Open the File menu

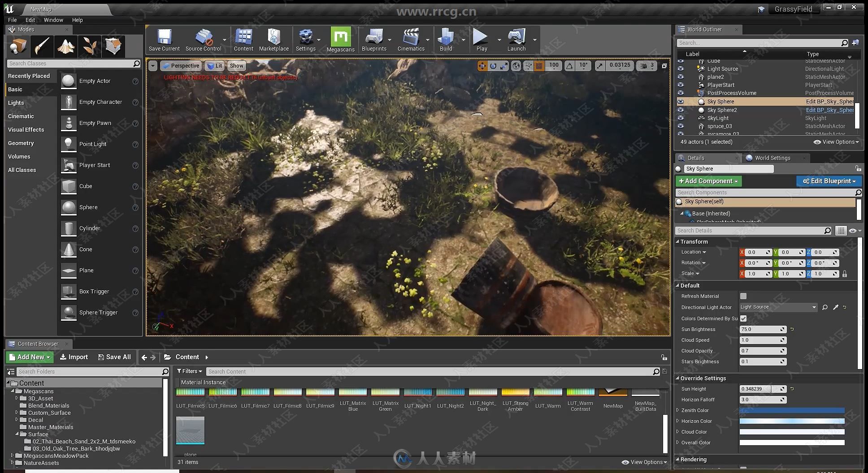pyautogui.click(x=13, y=20)
